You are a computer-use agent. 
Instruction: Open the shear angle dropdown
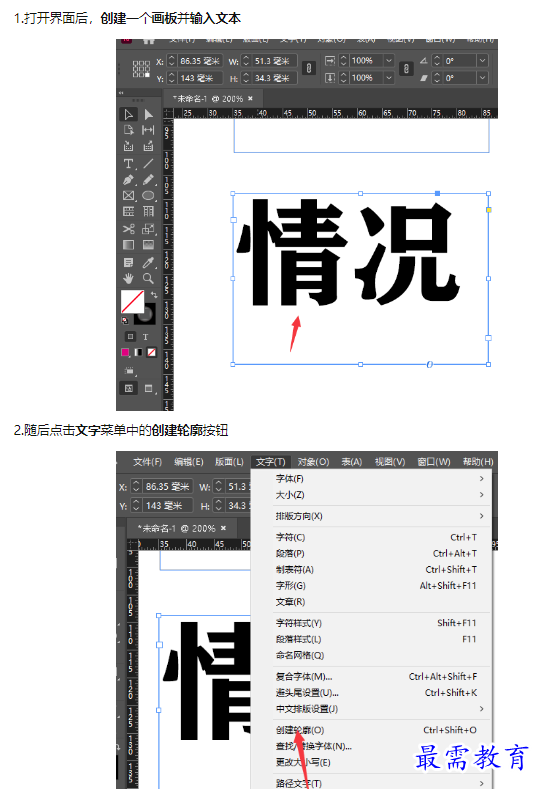(482, 77)
